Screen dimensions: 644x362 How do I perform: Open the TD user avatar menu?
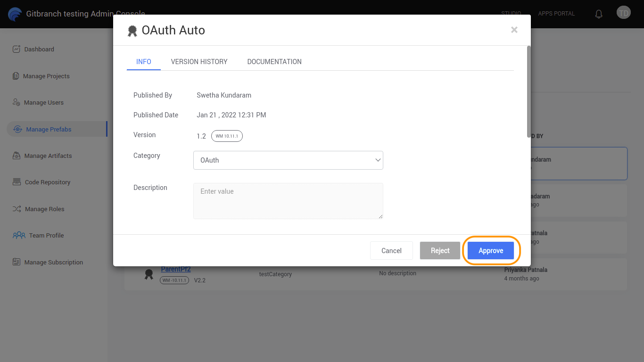click(623, 13)
